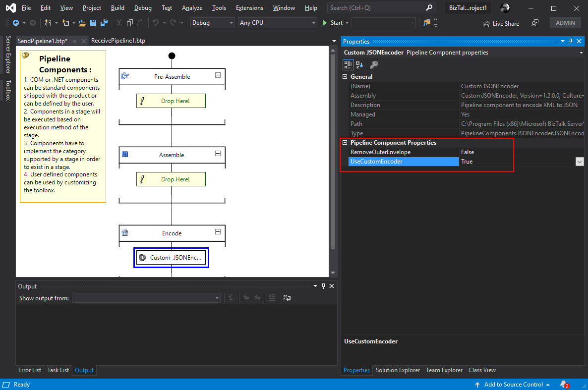Switch to the ReceivePipeline1.btp tab
Viewport: 588px width, 390px height.
[118, 41]
